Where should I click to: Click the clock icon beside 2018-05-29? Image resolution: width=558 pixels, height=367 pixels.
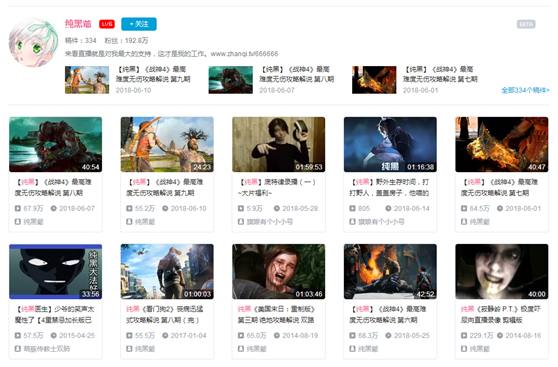coord(277,208)
